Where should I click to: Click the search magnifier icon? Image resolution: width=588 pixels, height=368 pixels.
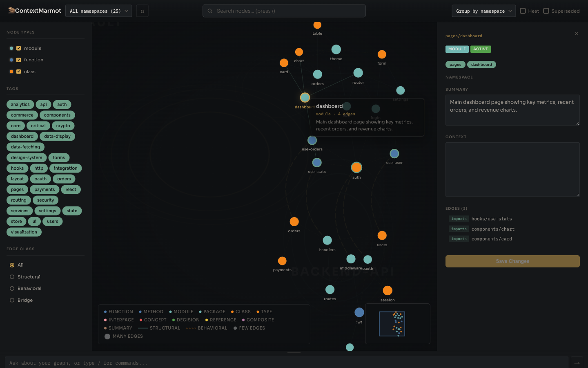[x=209, y=11]
